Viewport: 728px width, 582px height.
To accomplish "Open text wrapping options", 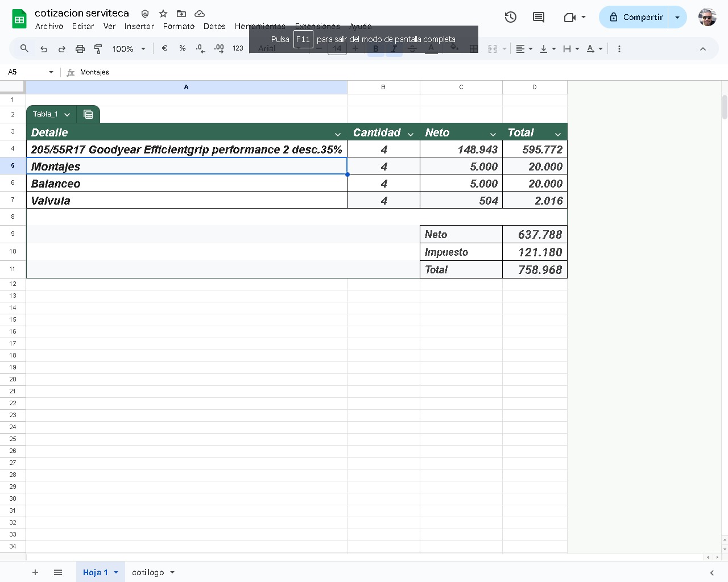I will click(570, 49).
